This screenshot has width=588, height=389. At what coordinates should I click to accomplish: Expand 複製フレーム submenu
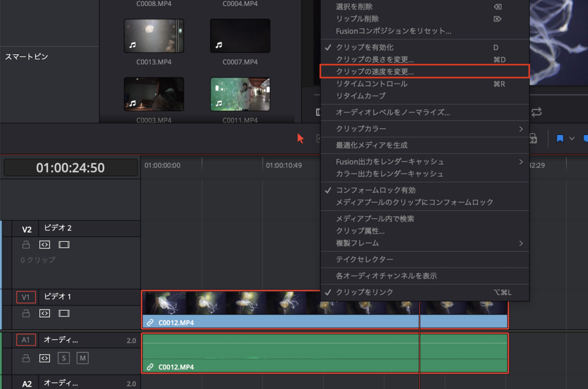424,243
